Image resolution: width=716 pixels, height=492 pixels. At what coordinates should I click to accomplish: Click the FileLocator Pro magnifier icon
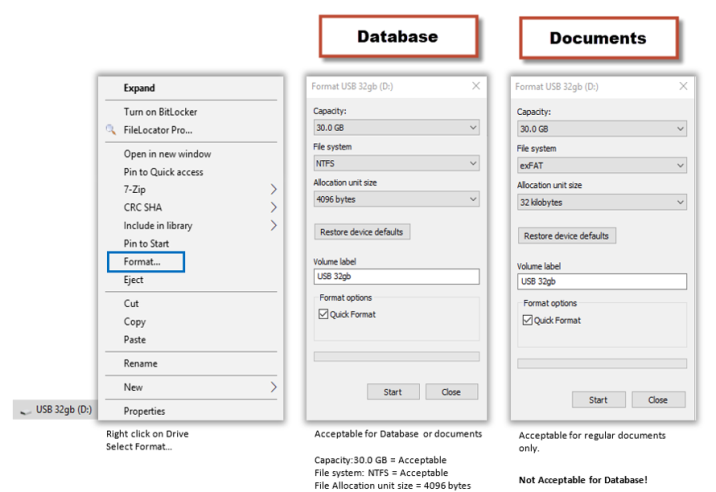(111, 130)
